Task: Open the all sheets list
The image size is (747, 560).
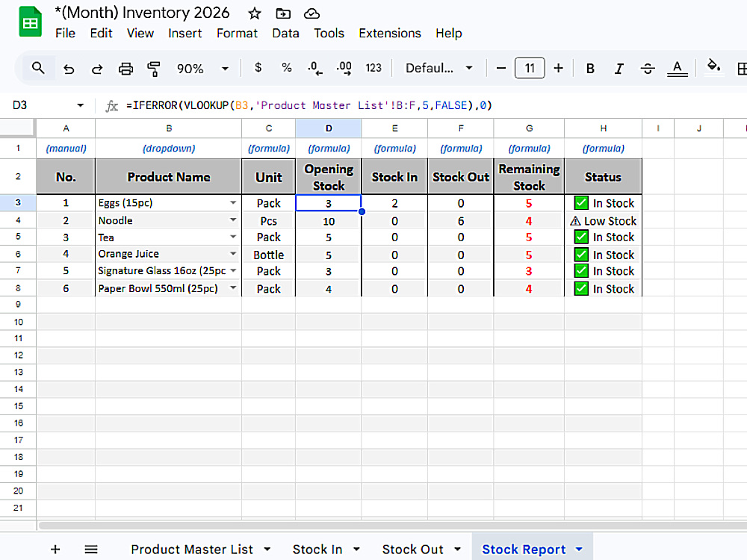Action: click(91, 549)
